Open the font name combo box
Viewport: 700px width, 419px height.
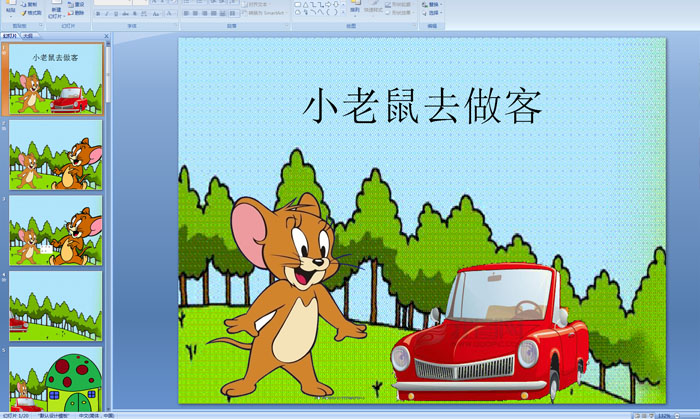(x=113, y=2)
